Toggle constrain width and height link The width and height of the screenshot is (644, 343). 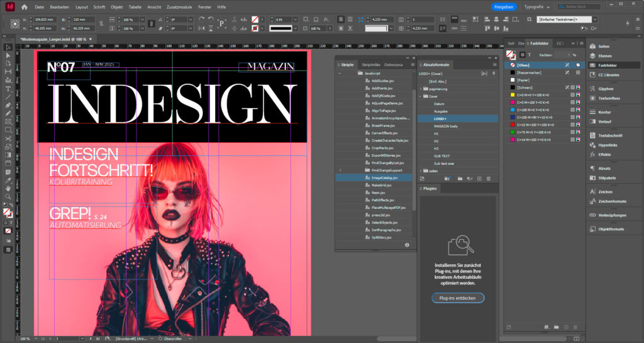[101, 24]
